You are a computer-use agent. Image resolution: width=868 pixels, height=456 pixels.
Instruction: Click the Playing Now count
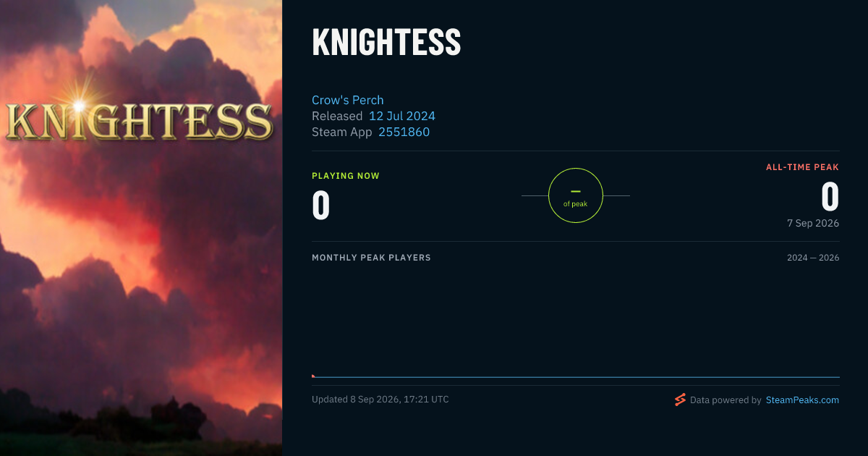(x=321, y=204)
